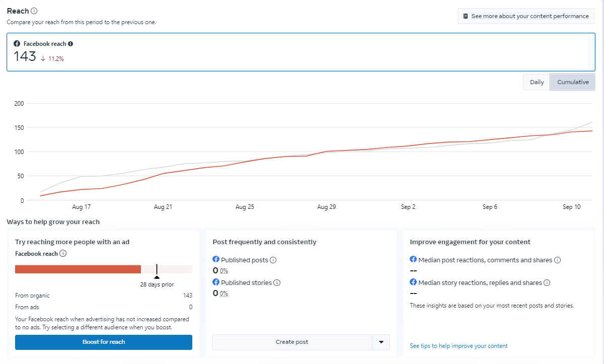Click the Boost for reach button
The width and height of the screenshot is (604, 364).
tap(104, 342)
